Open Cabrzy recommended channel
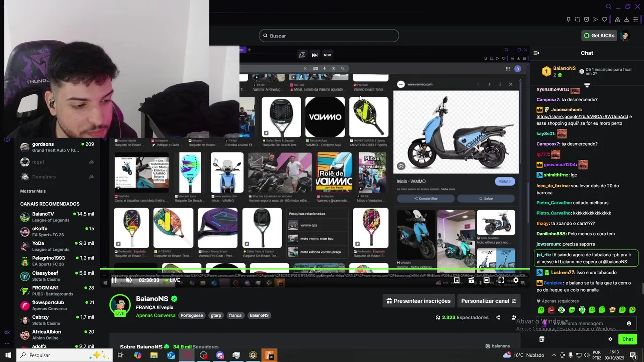This screenshot has height=362, width=644. (x=57, y=320)
